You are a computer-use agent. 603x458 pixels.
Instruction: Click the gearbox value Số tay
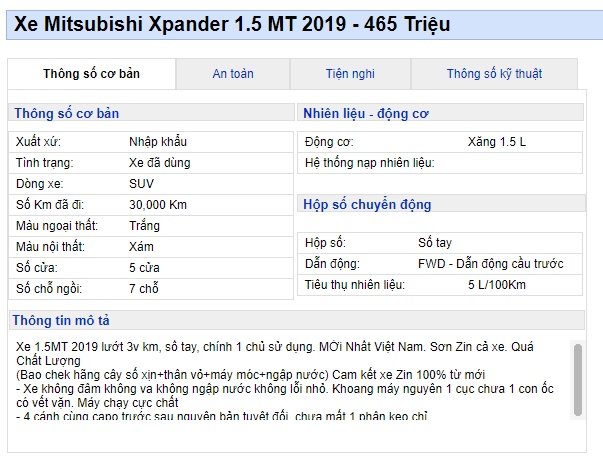[435, 243]
